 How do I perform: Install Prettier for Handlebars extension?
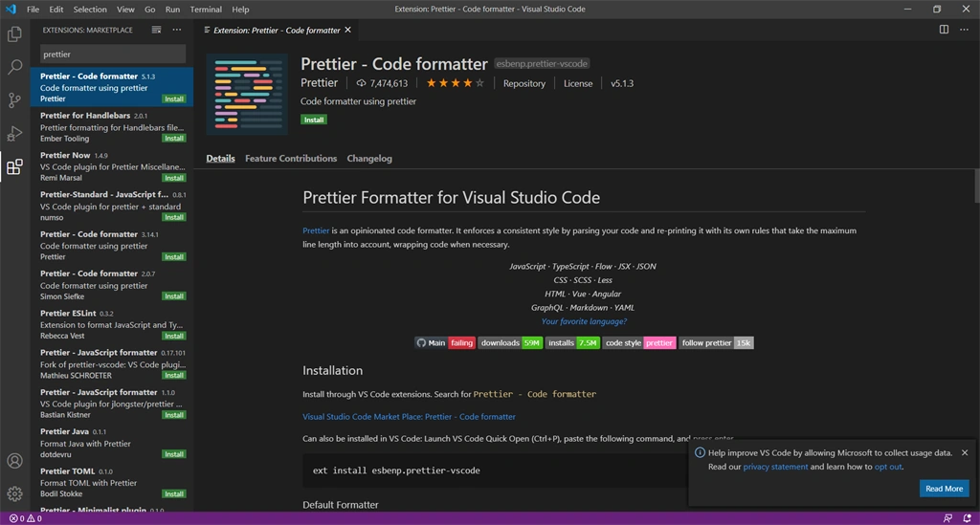[x=174, y=138]
